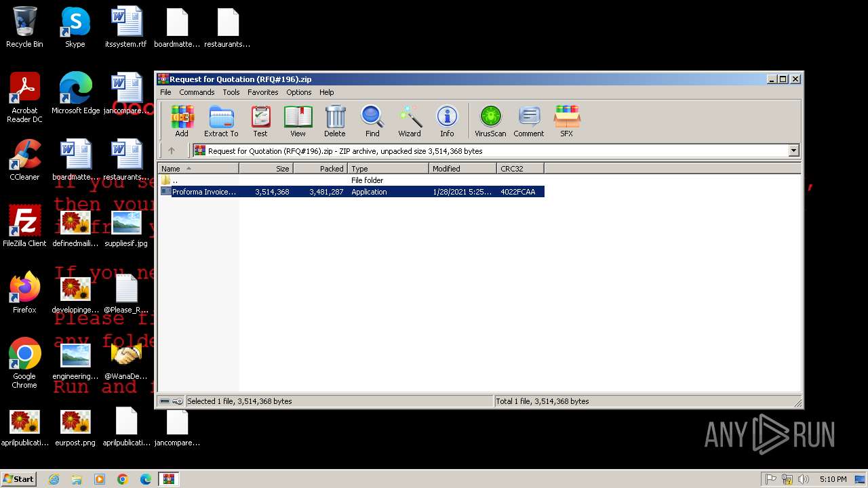This screenshot has height=488, width=868.
Task: Click the archive path text field
Action: (x=490, y=150)
